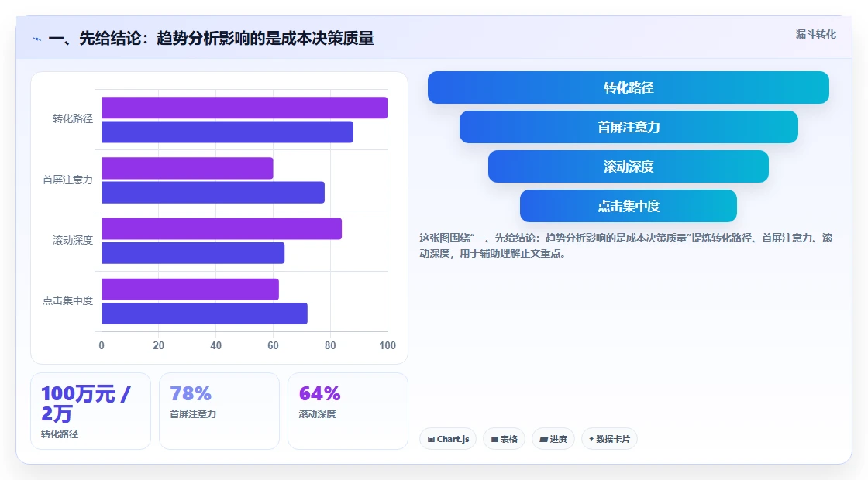
Task: Click the blue bar for 转化路径
Action: click(x=227, y=132)
